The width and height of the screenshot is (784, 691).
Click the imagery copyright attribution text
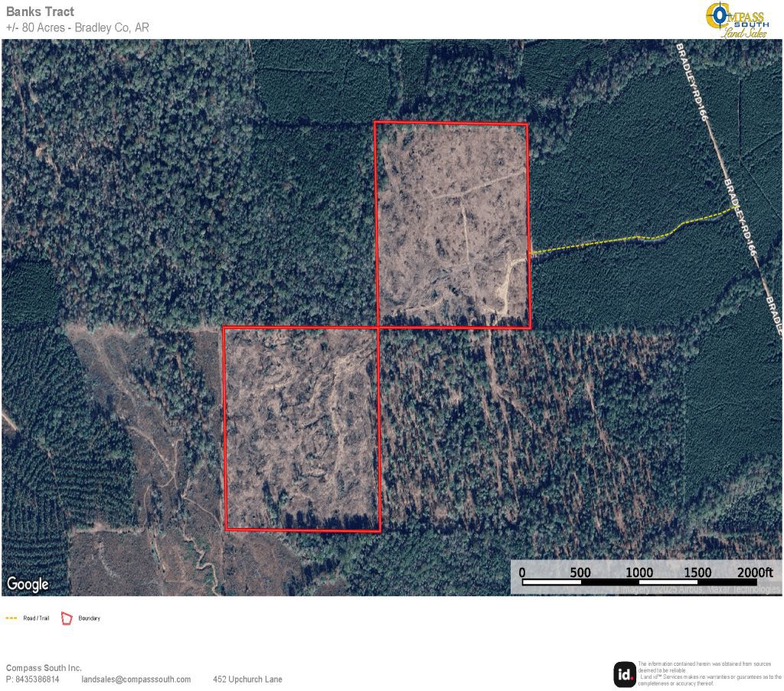pos(701,589)
